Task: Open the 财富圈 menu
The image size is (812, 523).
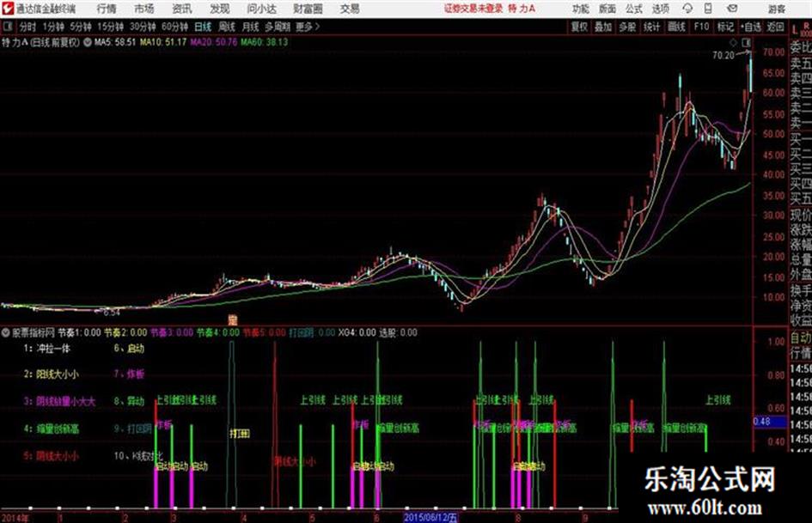Action: [x=308, y=9]
